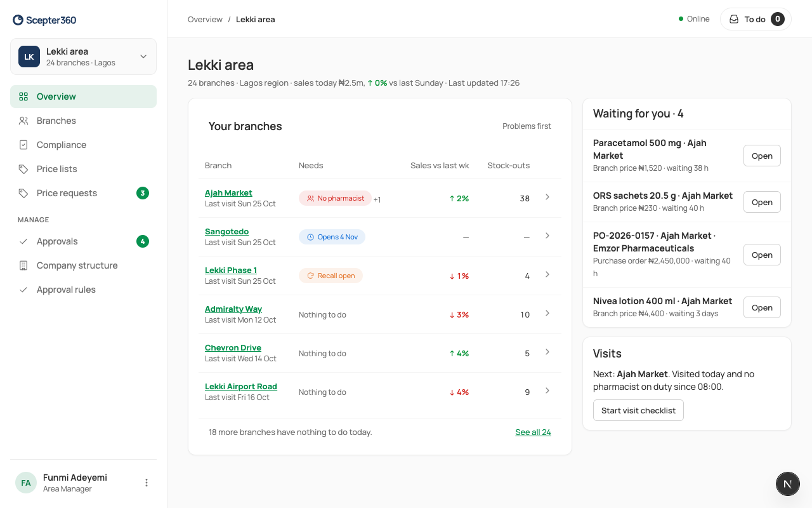The width and height of the screenshot is (812, 508).
Task: Click the round N icon button
Action: point(787,484)
